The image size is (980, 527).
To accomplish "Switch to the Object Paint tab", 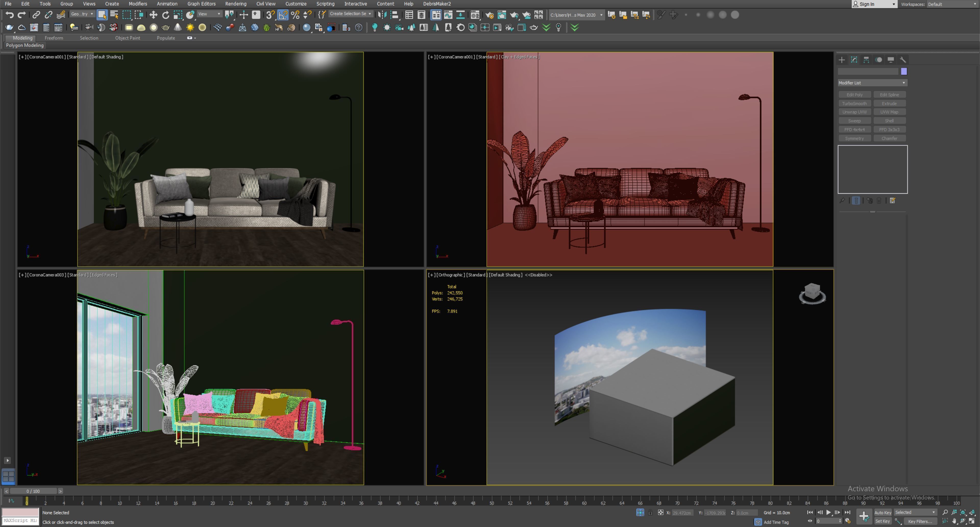I will pyautogui.click(x=128, y=38).
